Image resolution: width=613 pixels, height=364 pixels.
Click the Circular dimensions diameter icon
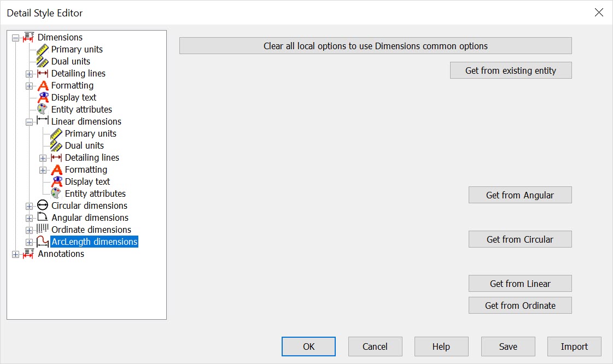coord(44,206)
